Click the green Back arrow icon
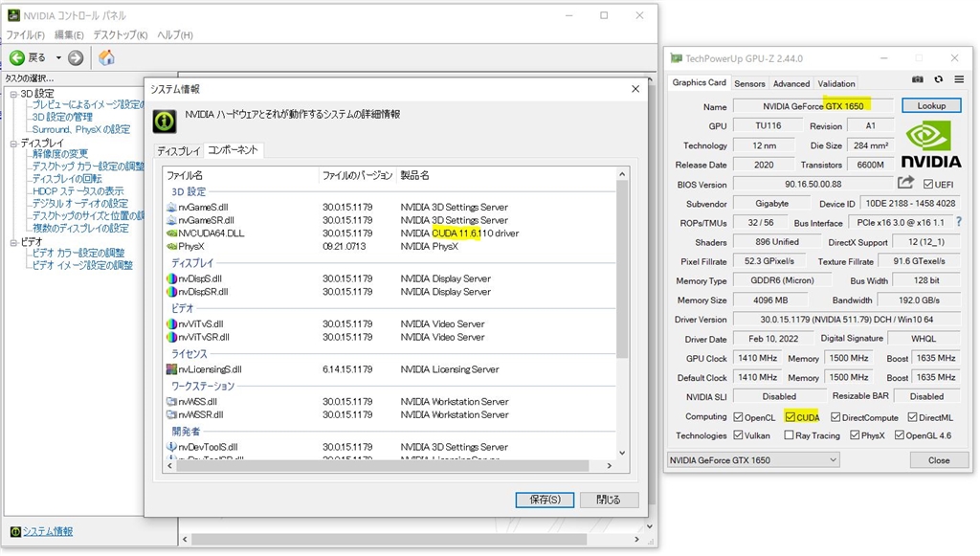The image size is (980, 556). tap(17, 58)
